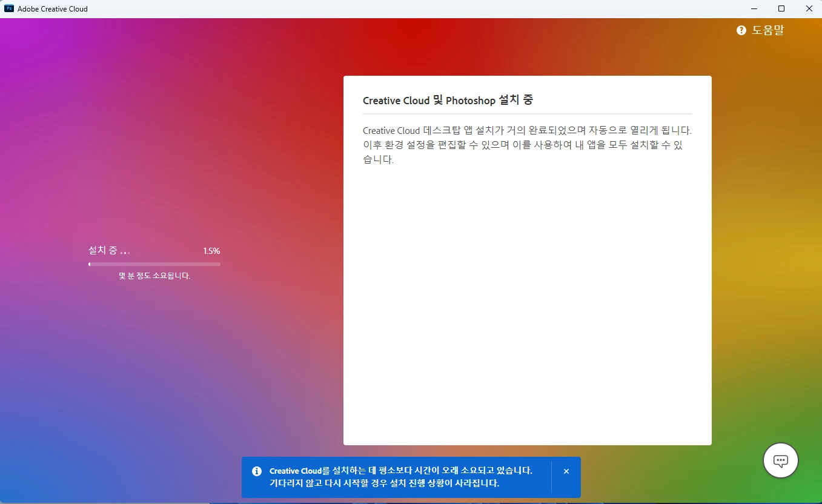Select the 1.5% progress value
Viewport: 822px width, 504px height.
pos(211,251)
